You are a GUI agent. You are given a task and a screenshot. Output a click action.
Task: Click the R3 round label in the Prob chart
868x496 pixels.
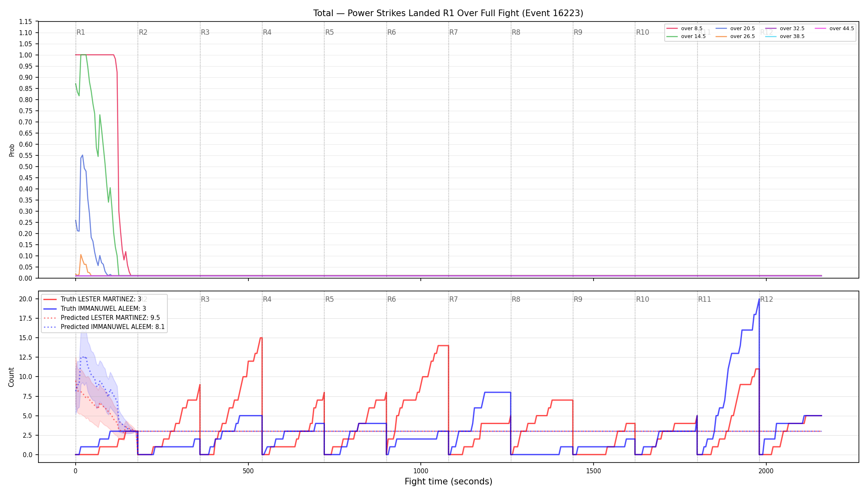(205, 32)
